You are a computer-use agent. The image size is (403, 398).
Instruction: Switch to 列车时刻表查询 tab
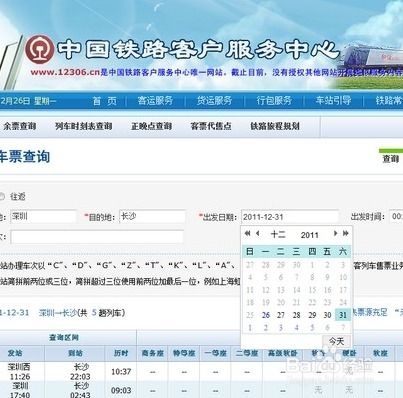pos(84,126)
